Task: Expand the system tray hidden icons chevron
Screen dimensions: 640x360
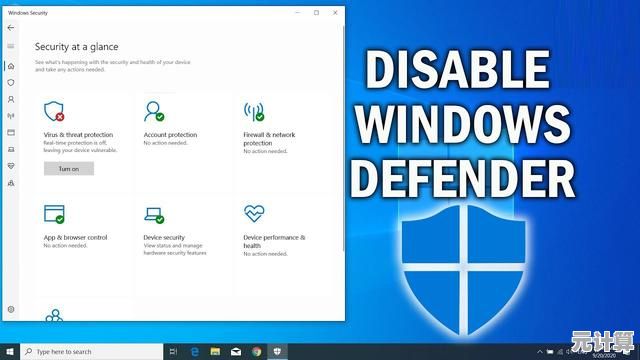Action: click(540, 351)
